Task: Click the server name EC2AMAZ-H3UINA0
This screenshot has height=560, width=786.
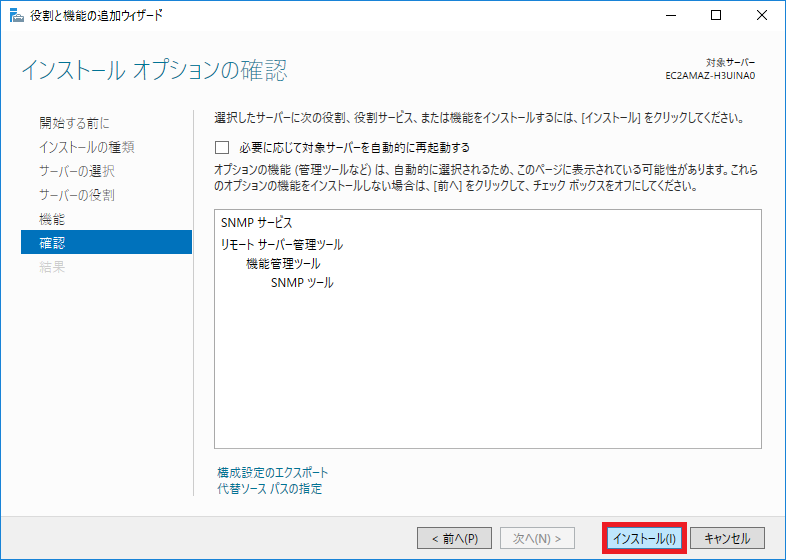Action: [x=710, y=76]
